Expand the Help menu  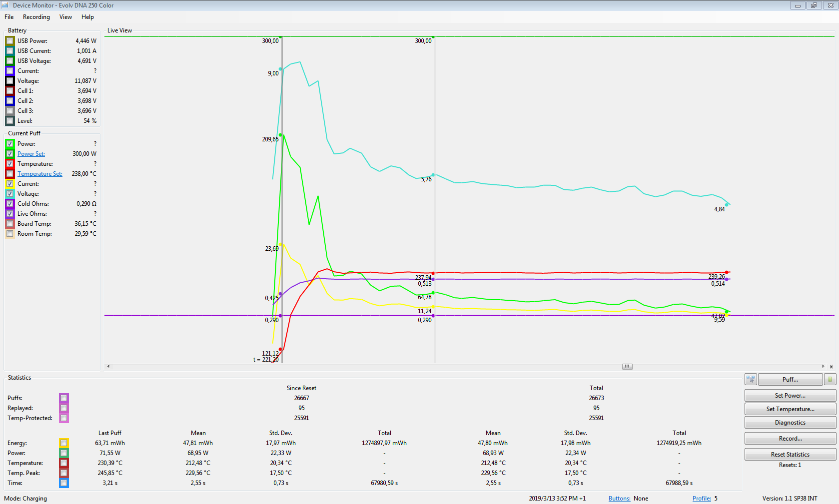pyautogui.click(x=87, y=17)
